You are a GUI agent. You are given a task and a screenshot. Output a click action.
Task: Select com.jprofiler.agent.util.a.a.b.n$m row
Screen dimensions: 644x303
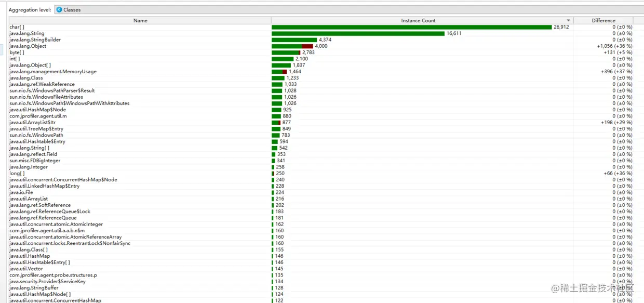tap(321, 231)
